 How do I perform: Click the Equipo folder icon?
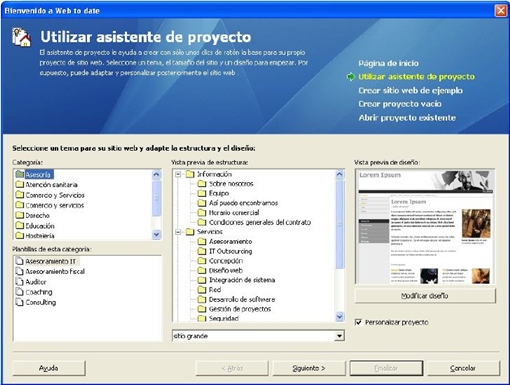[202, 193]
